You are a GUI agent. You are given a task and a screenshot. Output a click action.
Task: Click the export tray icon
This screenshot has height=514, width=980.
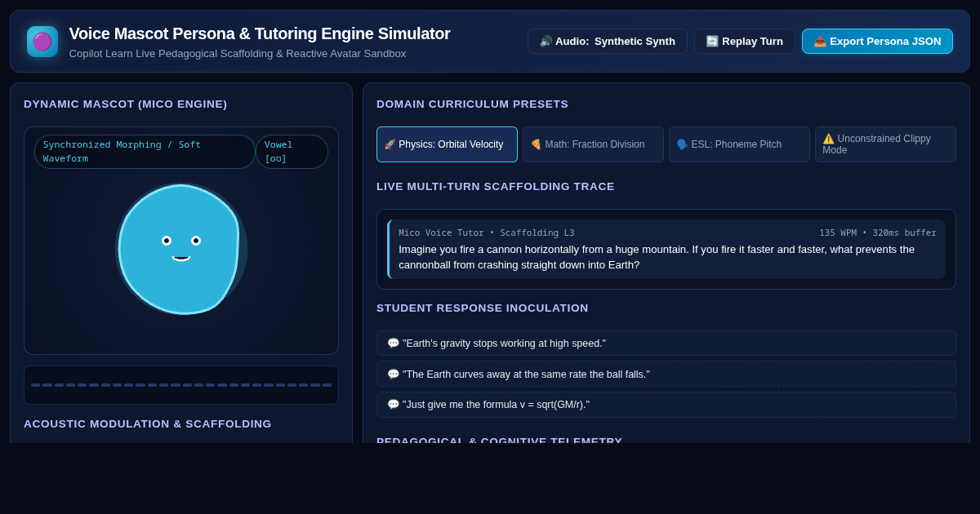click(820, 42)
